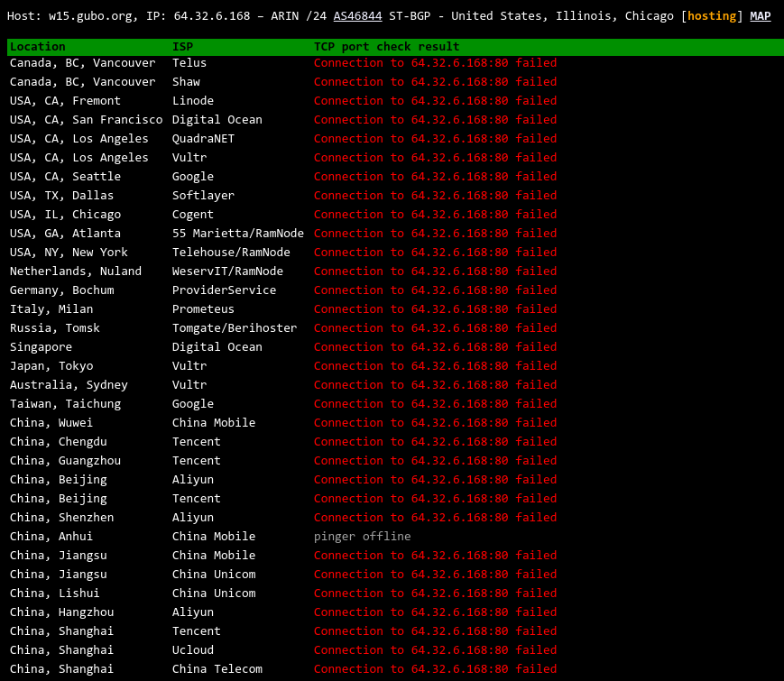Click the orange 'hosting' label

coord(712,16)
